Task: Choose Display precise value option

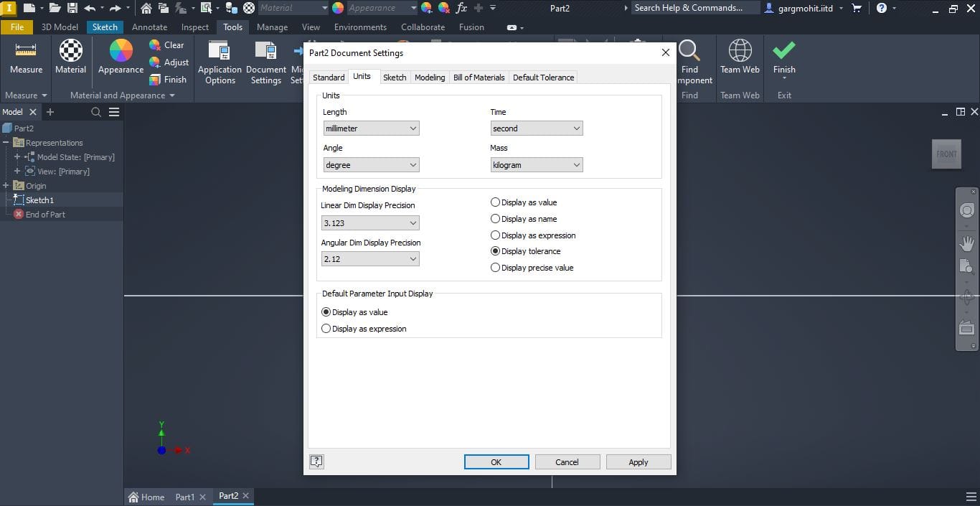Action: tap(532, 268)
